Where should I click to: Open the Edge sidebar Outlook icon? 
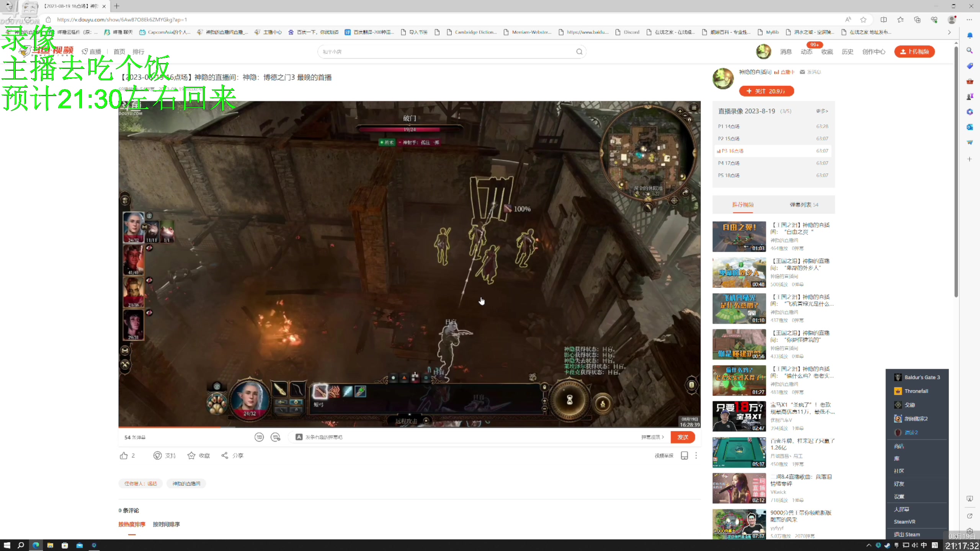pos(970,127)
